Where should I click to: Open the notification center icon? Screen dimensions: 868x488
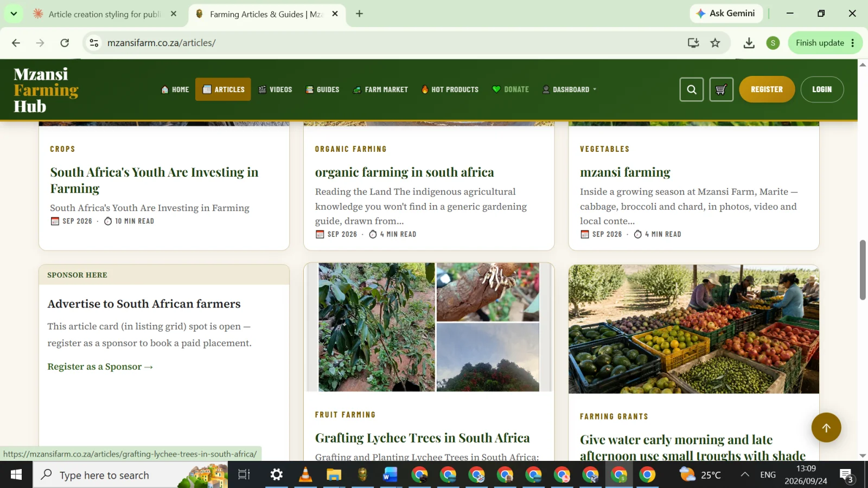(847, 476)
